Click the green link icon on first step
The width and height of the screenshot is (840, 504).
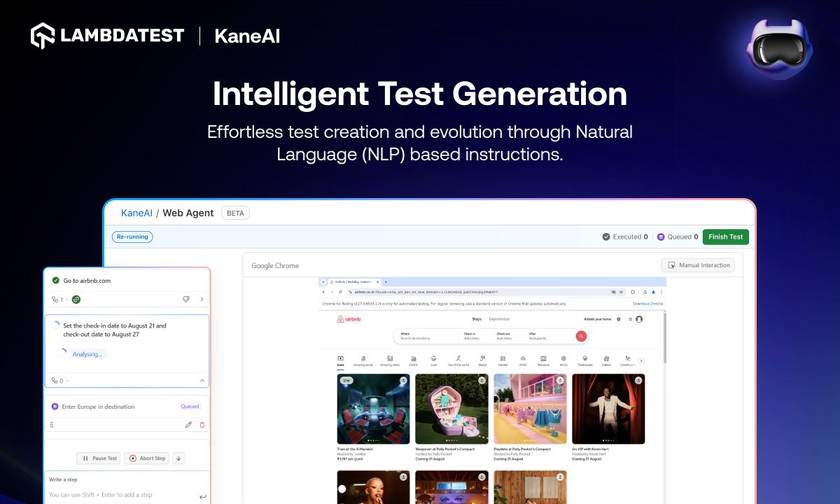[x=76, y=300]
